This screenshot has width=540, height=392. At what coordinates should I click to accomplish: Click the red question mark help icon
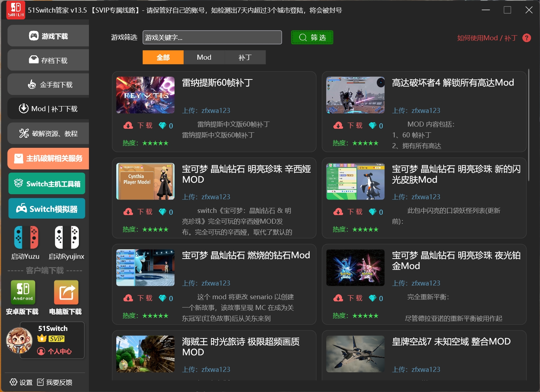tap(527, 38)
